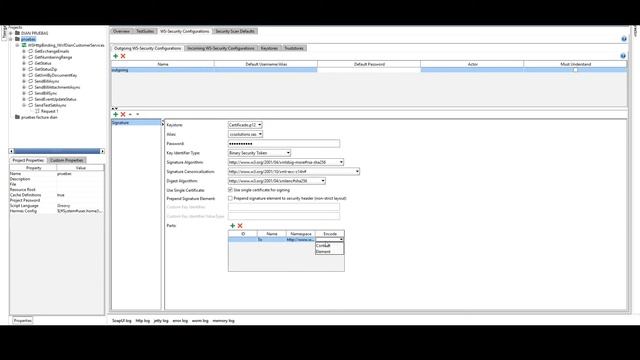Open help icon in outgoing configurations toolbar
The image size is (640, 360).
(623, 56)
